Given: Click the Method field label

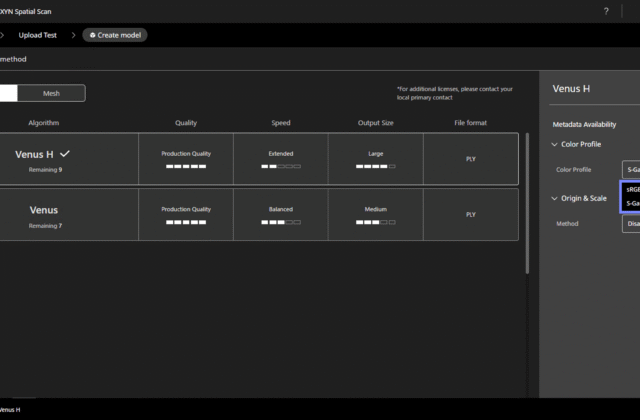Looking at the screenshot, I should (x=567, y=224).
